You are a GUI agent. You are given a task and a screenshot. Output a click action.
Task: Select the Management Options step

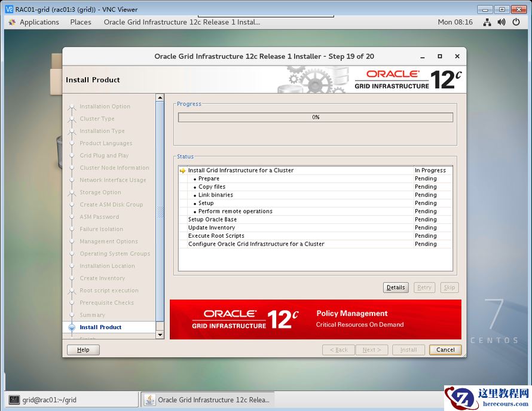coord(109,241)
